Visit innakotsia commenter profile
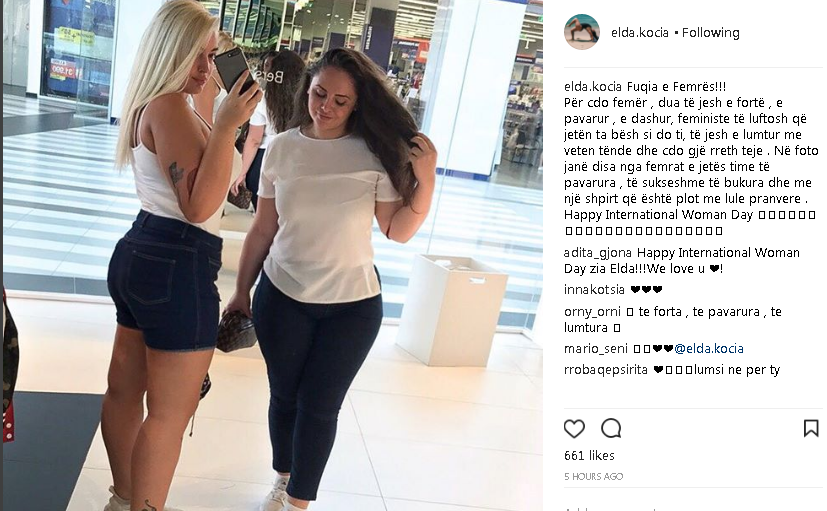The image size is (827, 511). (594, 290)
